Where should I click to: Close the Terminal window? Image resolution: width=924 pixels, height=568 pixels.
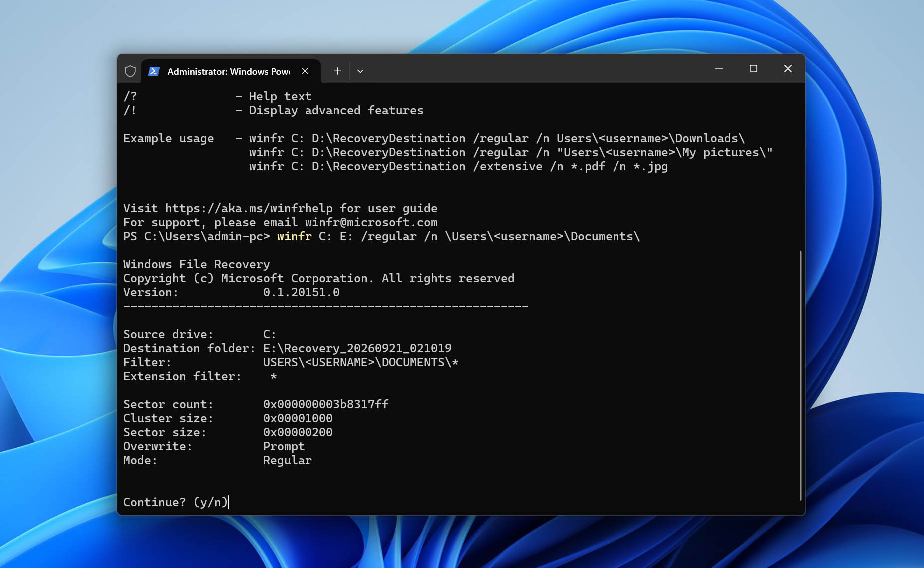coord(788,69)
